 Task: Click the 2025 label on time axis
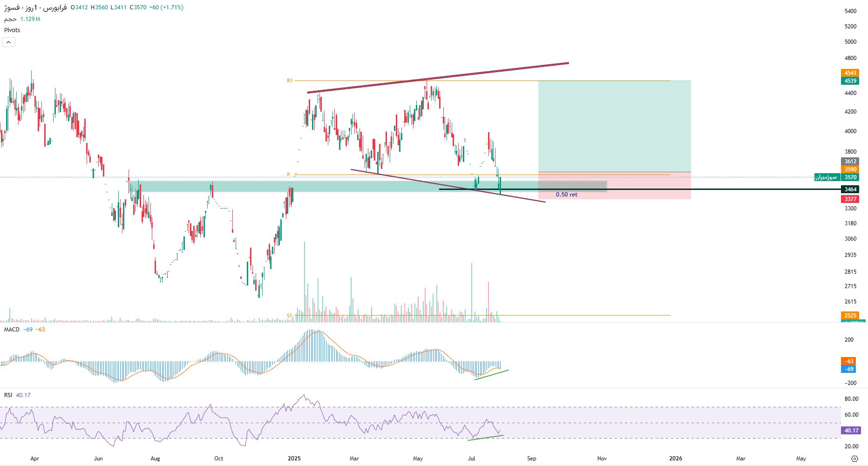(294, 459)
